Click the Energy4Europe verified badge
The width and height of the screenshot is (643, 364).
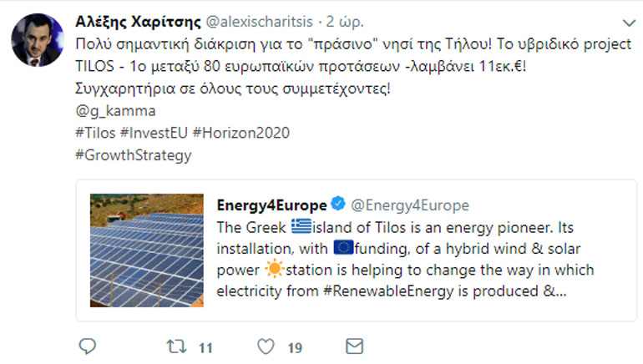[x=337, y=205]
